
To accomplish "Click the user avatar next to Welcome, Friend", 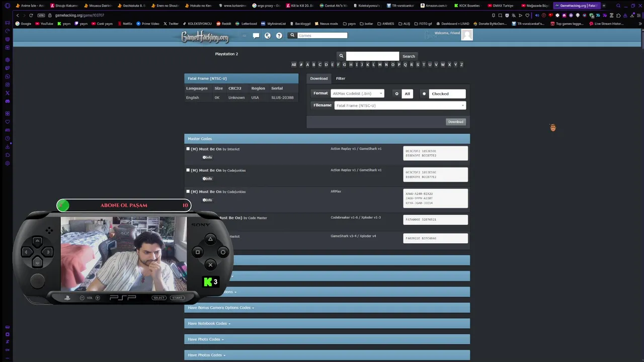I will [x=467, y=35].
